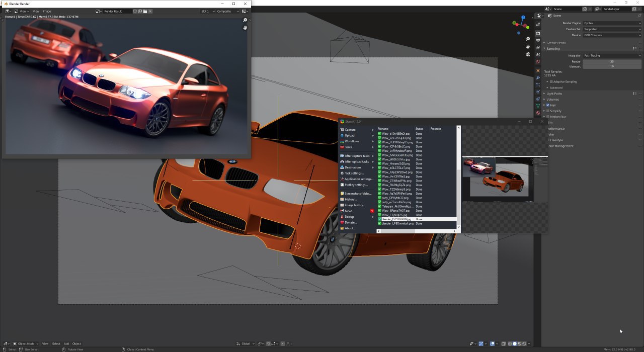The image size is (644, 352).
Task: Select rendered viewport shading mode
Action: tap(525, 343)
